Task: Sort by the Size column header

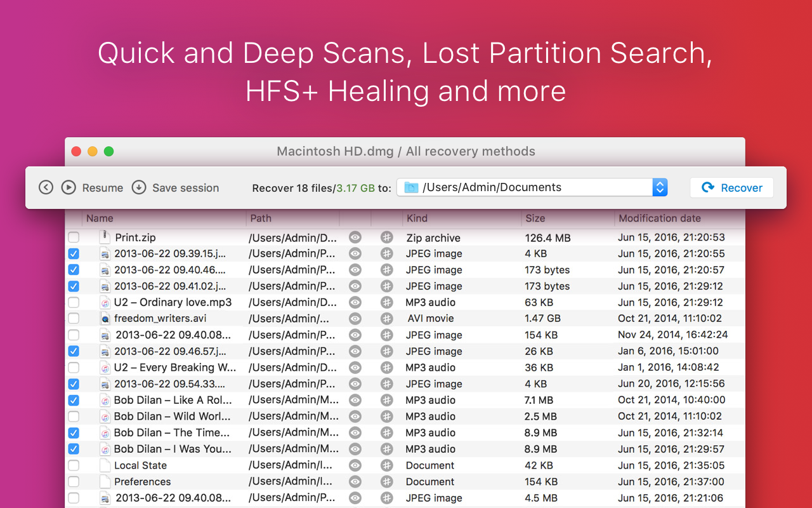Action: click(x=535, y=218)
